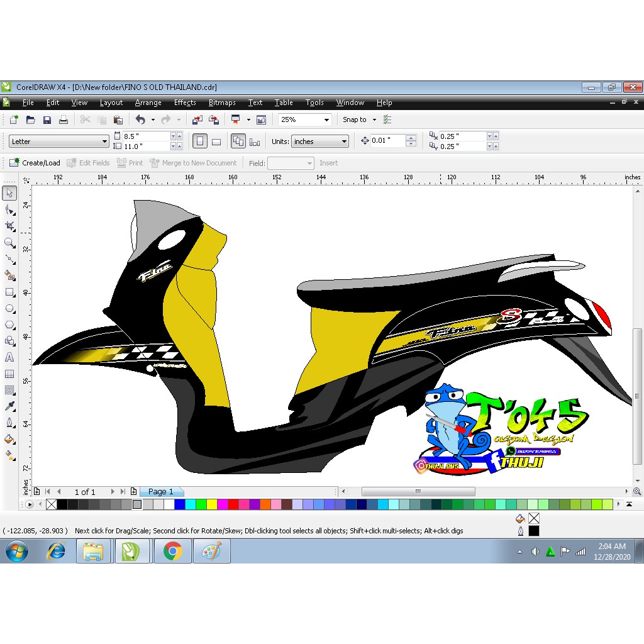Open Google Chrome from taskbar
644x644 pixels.
(x=172, y=551)
